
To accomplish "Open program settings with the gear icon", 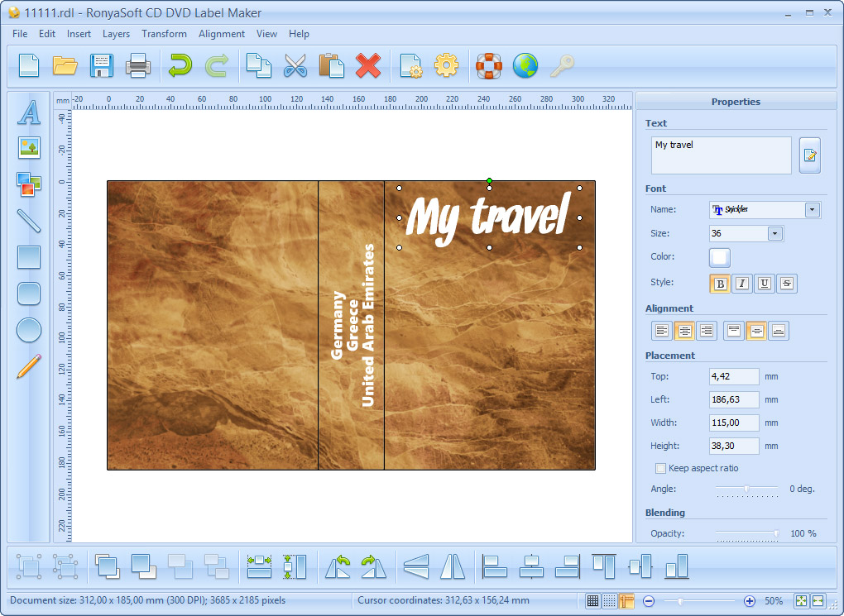I will coord(446,65).
